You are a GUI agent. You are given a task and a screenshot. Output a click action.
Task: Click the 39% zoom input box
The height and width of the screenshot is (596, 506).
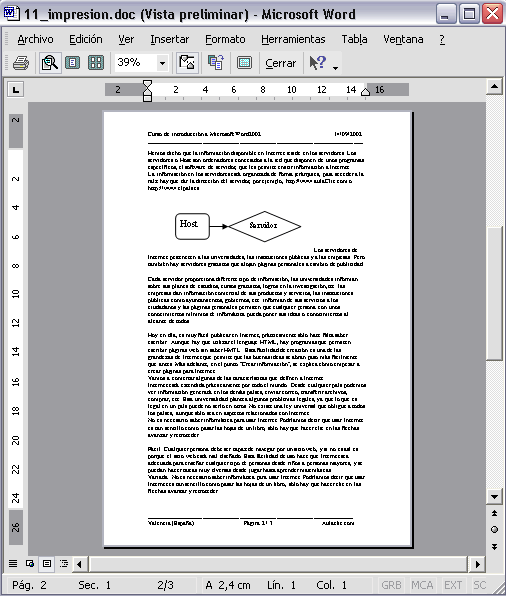pyautogui.click(x=135, y=63)
